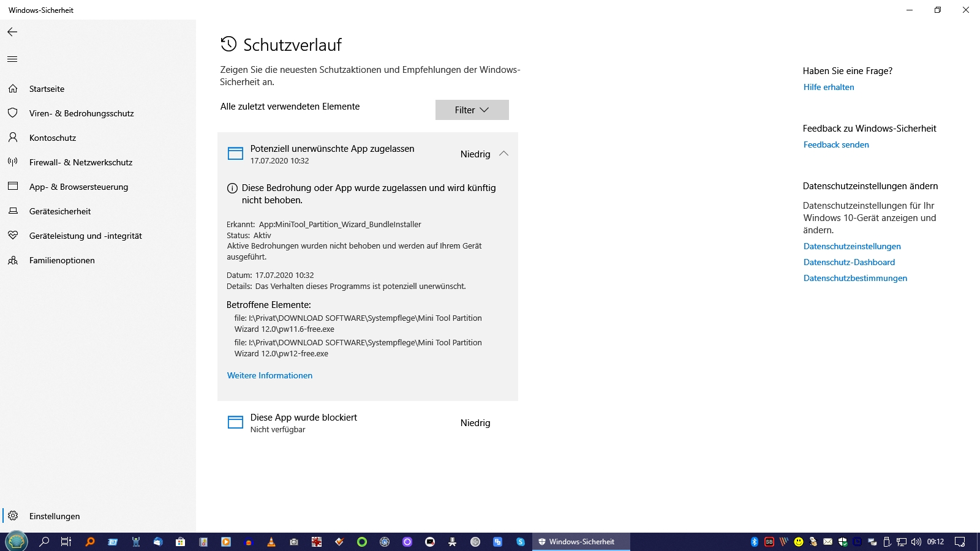Open Geräteleistung und -integrität section
980x551 pixels.
click(x=86, y=236)
